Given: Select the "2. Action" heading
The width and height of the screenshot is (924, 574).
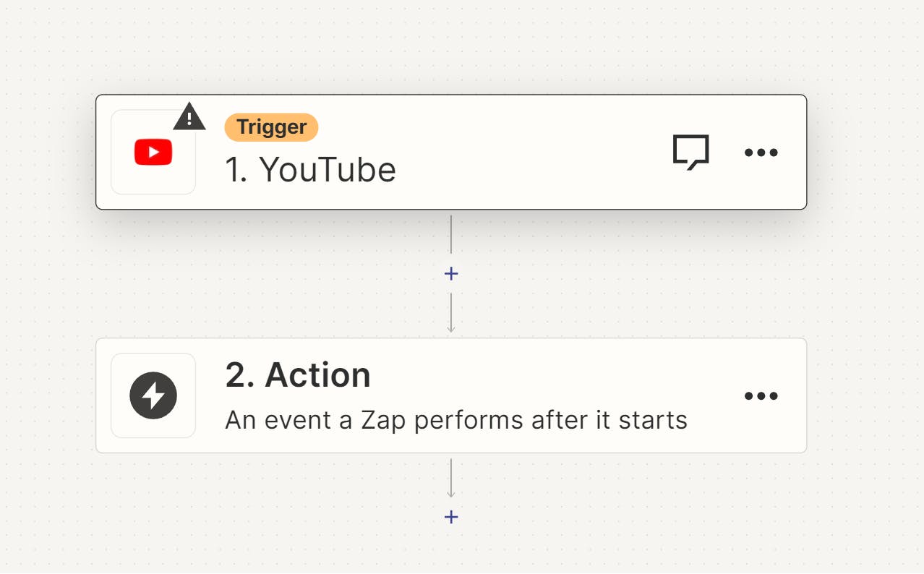Looking at the screenshot, I should (298, 375).
